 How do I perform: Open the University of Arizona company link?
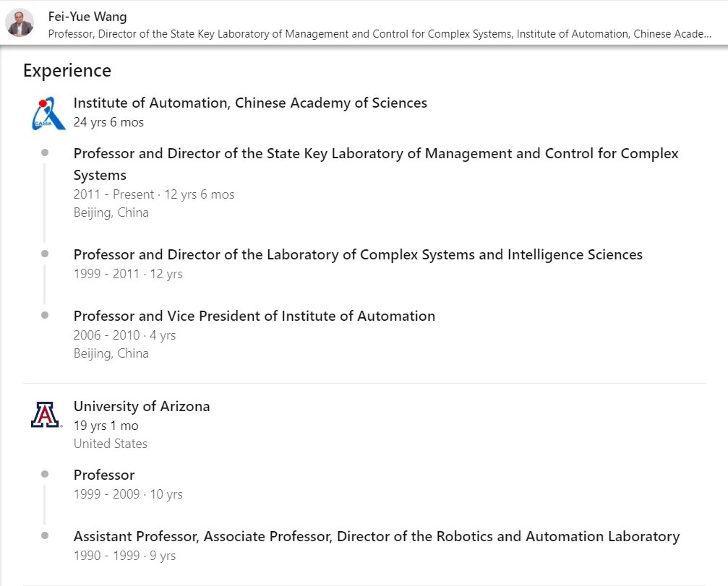point(142,407)
